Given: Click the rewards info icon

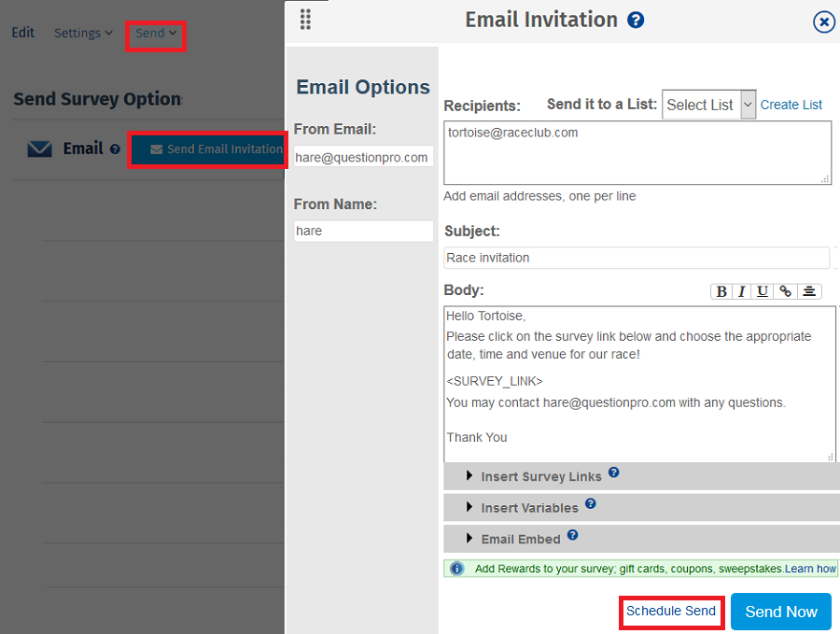Looking at the screenshot, I should coord(456,568).
